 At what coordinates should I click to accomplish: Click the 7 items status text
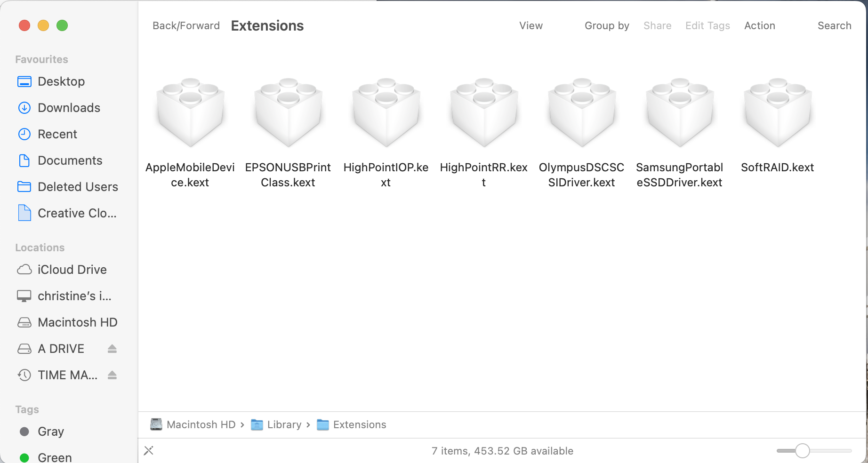coord(503,451)
